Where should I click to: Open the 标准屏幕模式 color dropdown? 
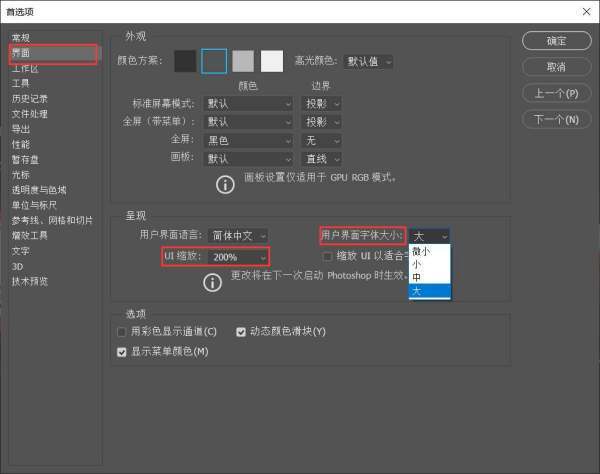248,103
